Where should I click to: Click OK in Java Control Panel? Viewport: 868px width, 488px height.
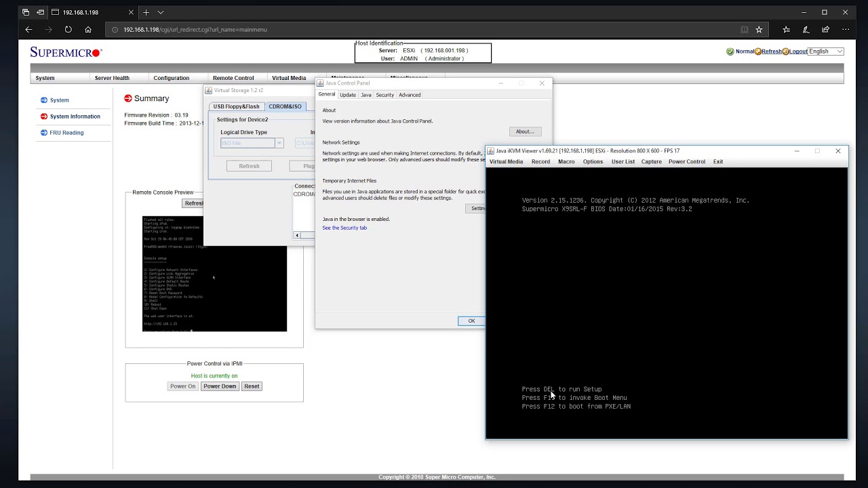(x=471, y=321)
